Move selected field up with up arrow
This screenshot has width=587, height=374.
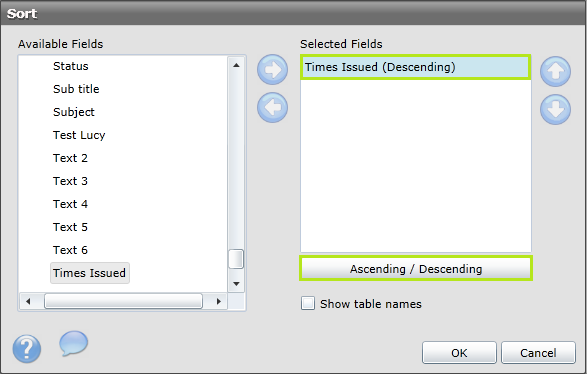click(x=556, y=72)
